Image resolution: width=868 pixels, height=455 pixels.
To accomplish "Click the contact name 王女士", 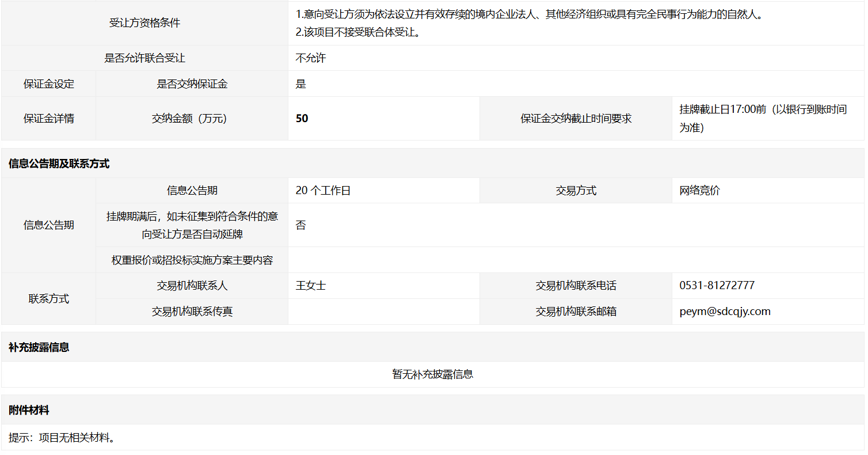I will [310, 286].
